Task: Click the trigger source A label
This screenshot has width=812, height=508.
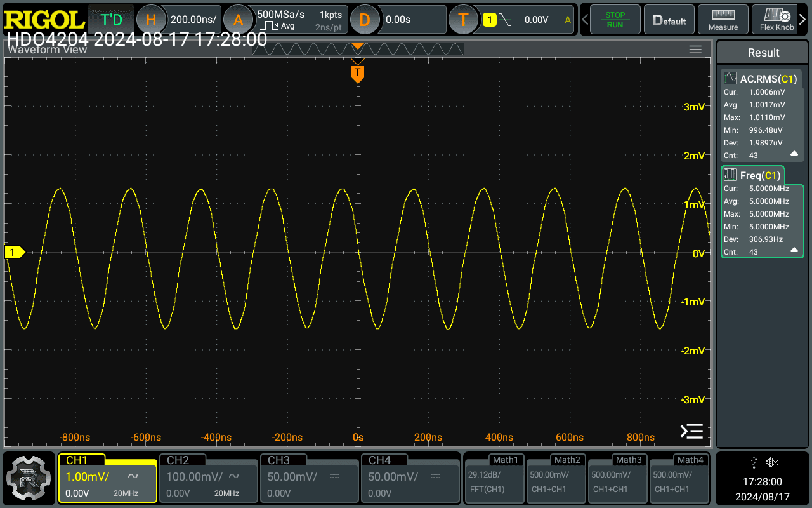Action: 568,20
